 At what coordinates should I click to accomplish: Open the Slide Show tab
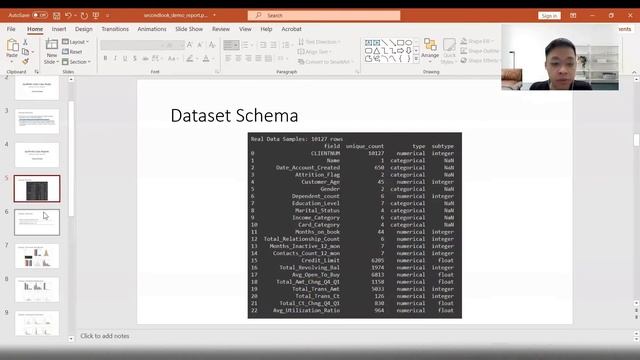189,29
